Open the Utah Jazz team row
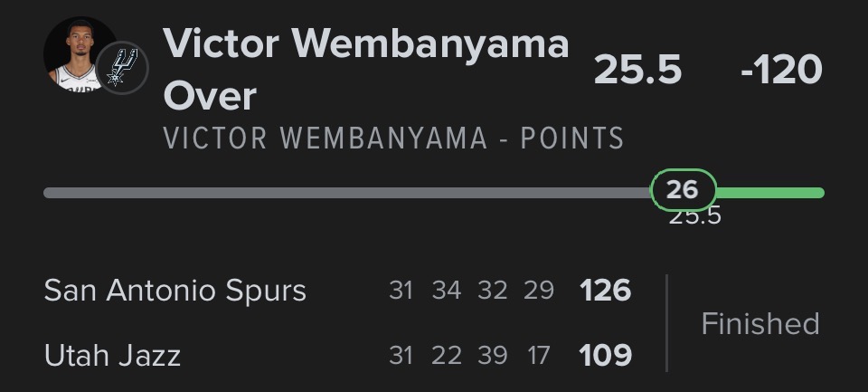Viewport: 868px width, 392px height. [112, 355]
